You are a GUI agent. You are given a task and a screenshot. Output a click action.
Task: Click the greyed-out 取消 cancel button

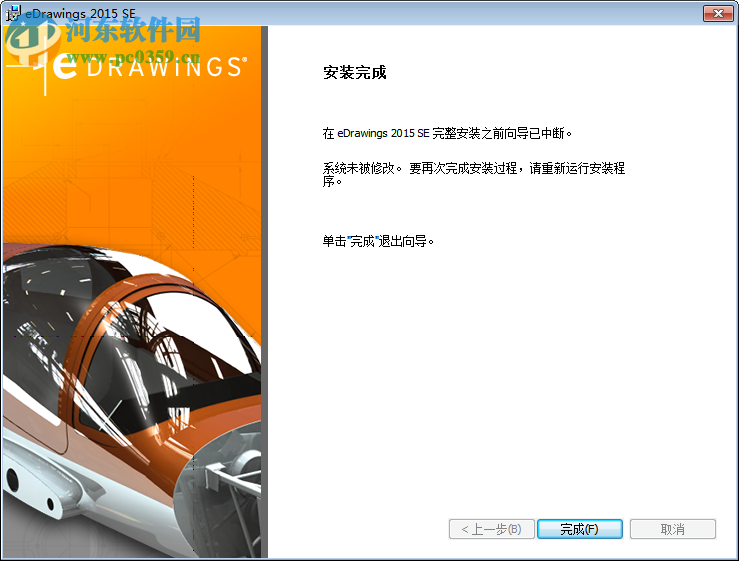click(673, 529)
